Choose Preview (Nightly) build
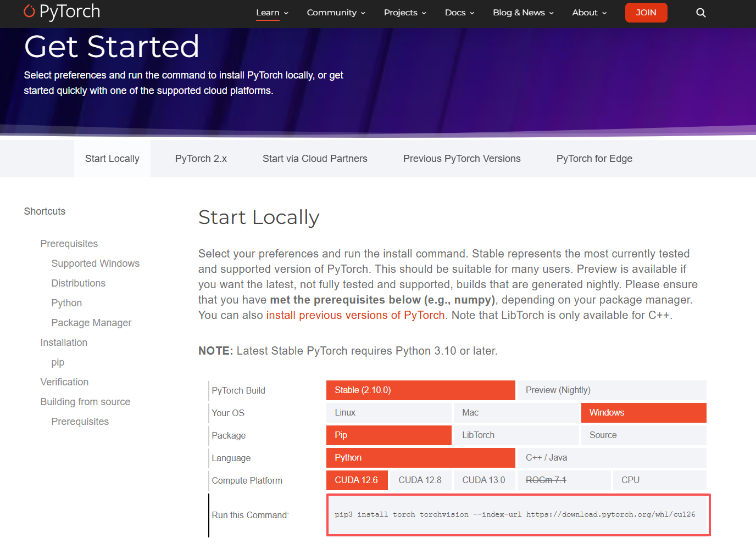 click(x=612, y=390)
